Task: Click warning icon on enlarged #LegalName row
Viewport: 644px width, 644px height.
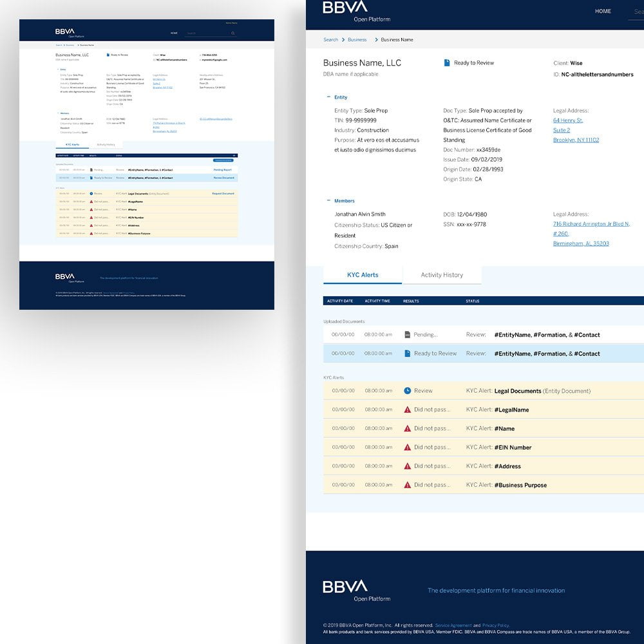Action: pyautogui.click(x=407, y=410)
